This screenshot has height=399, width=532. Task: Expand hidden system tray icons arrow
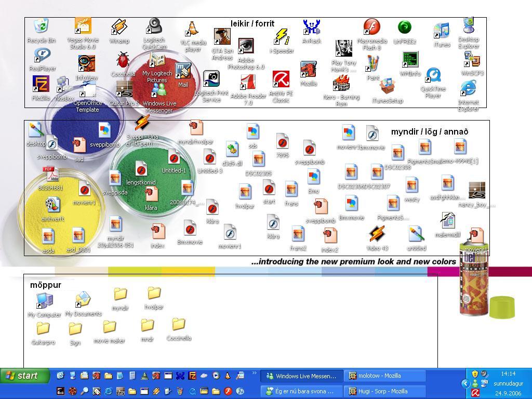[466, 384]
